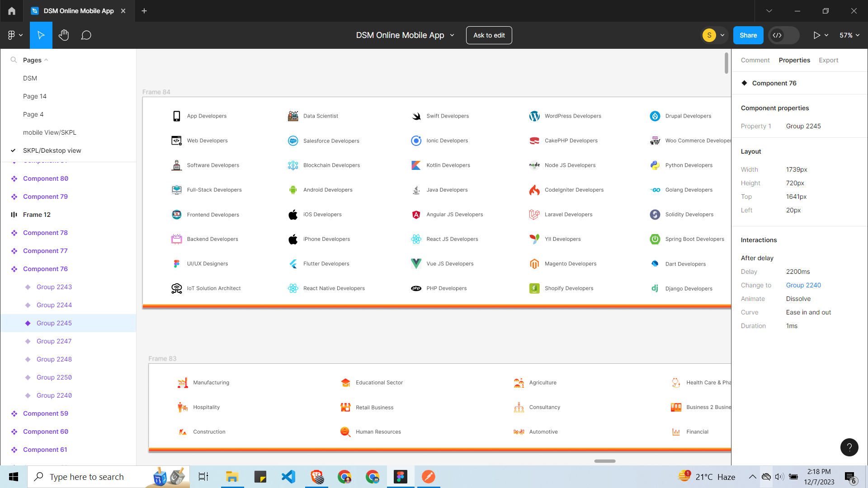The width and height of the screenshot is (868, 488).
Task: Click the Laravel Developers icon
Action: [x=534, y=215]
